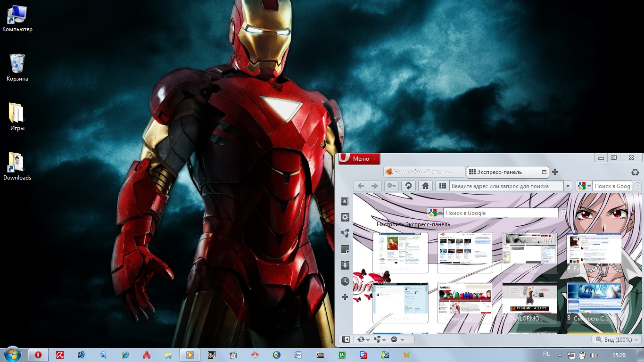The width and height of the screenshot is (644, 362).
Task: Toggle the Opera side panel button
Action: [x=346, y=339]
